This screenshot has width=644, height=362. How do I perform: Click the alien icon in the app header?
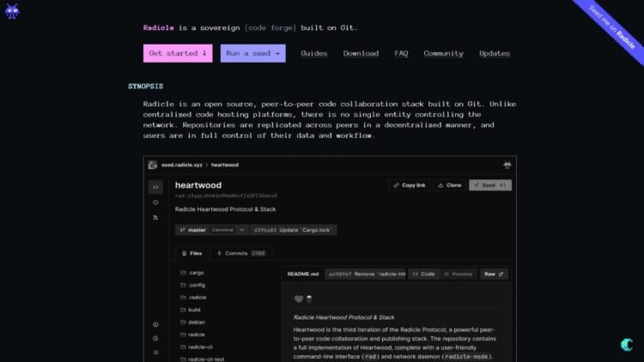[507, 165]
